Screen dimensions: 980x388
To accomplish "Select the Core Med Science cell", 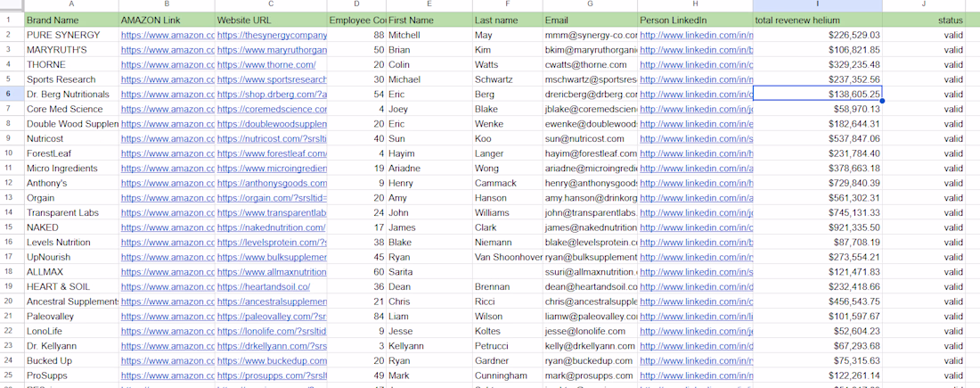I will click(x=71, y=109).
